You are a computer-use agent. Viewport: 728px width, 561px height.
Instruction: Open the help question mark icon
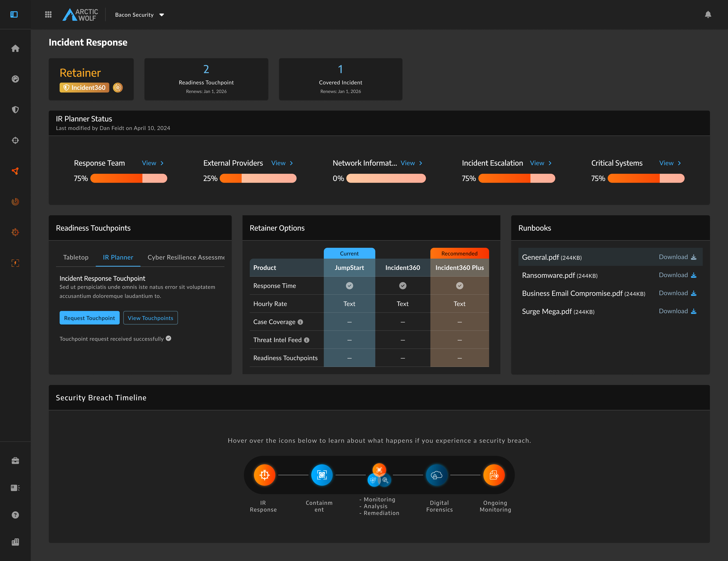(15, 515)
